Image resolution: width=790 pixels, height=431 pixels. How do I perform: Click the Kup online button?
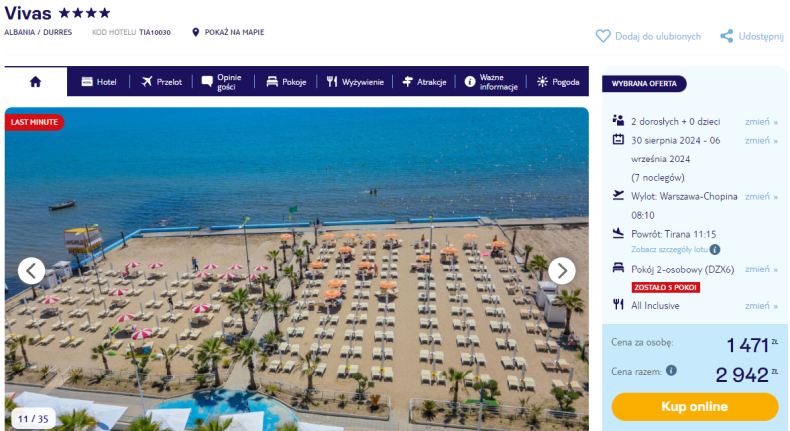point(695,406)
